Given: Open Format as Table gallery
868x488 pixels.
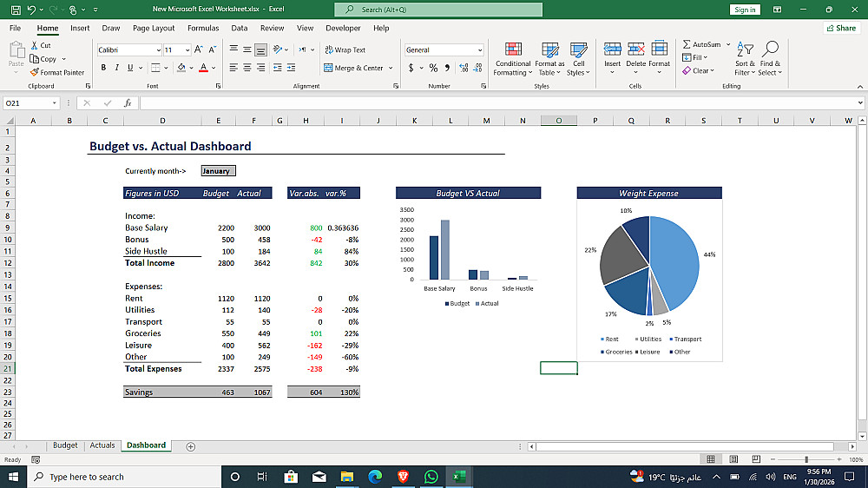Looking at the screenshot, I should pos(549,59).
